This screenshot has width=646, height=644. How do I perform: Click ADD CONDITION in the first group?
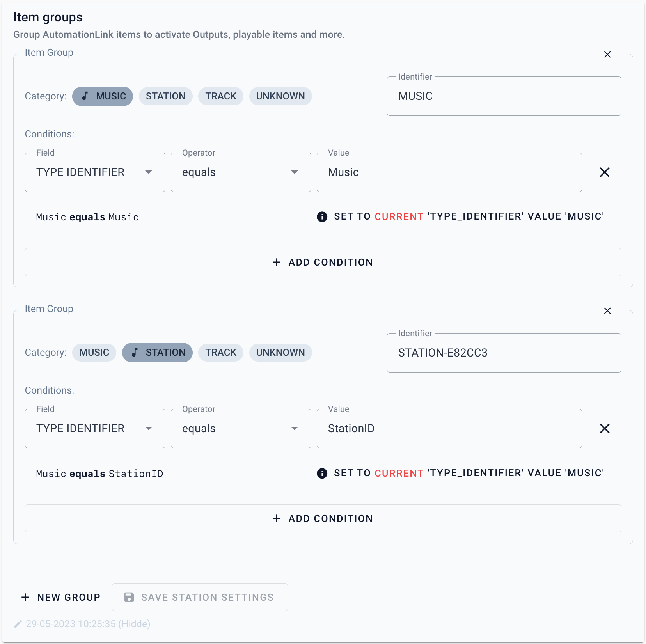(323, 262)
